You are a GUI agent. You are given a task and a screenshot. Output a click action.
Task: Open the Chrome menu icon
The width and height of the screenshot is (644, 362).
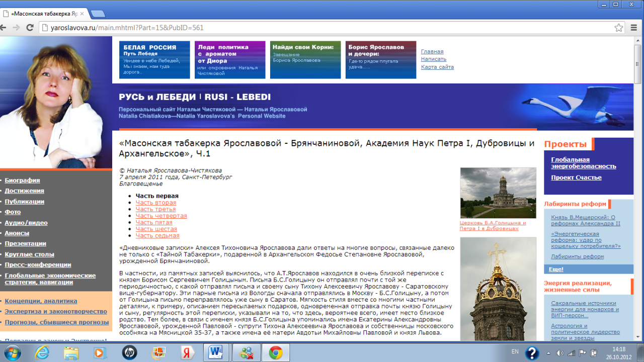[634, 28]
